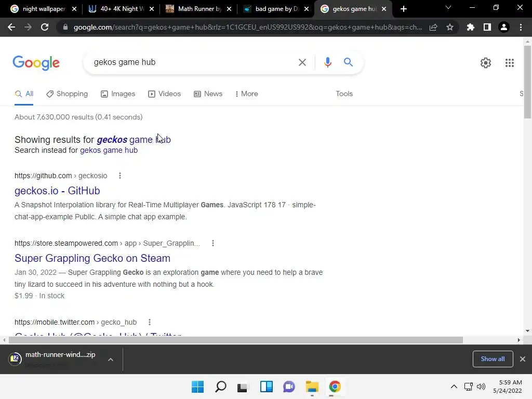
Task: Open options for Twitter gecko_hub result
Action: 149,322
